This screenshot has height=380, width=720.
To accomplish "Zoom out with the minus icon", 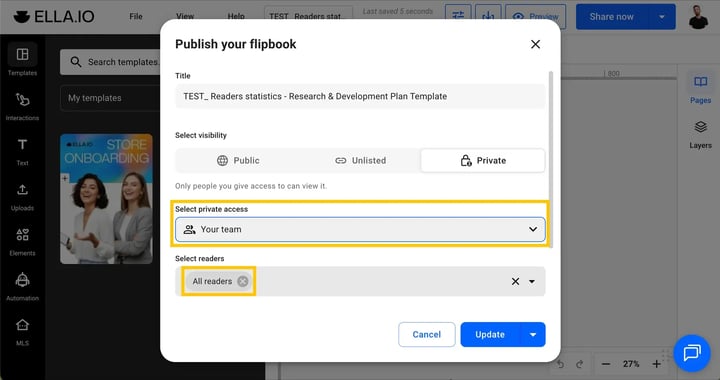I will [606, 364].
